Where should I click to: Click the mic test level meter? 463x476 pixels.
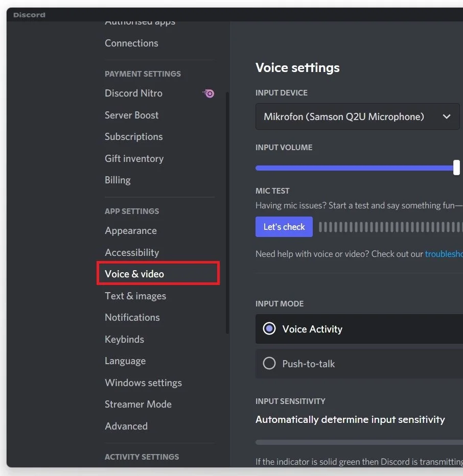coord(391,227)
